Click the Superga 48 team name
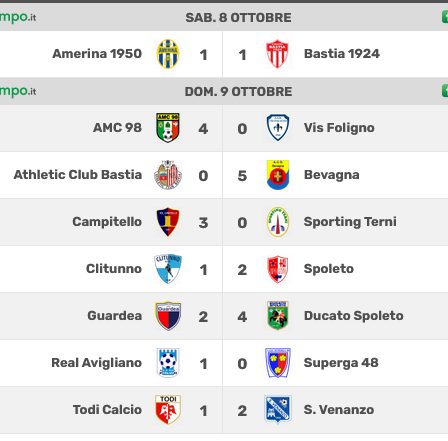The height and width of the screenshot is (441, 448). pos(341,363)
